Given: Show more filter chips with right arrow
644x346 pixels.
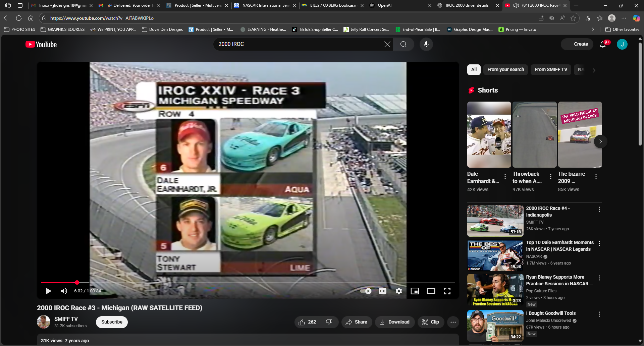Looking at the screenshot, I should pyautogui.click(x=594, y=70).
